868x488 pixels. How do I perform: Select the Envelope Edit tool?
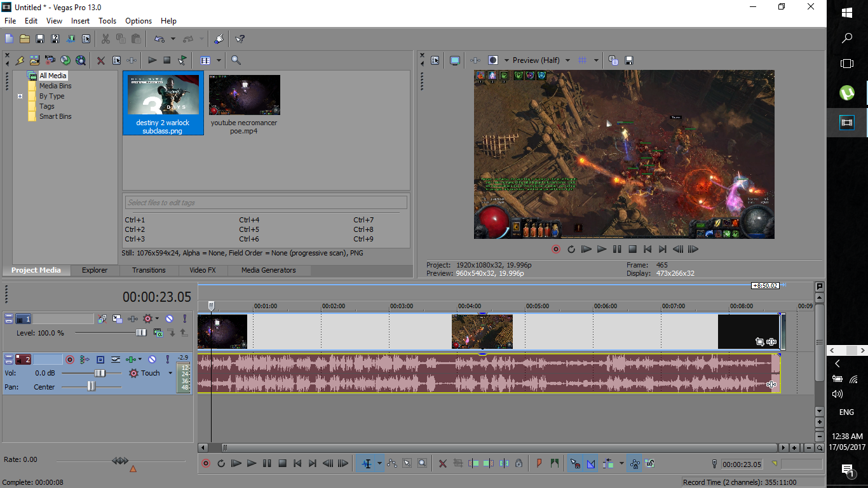tap(392, 463)
